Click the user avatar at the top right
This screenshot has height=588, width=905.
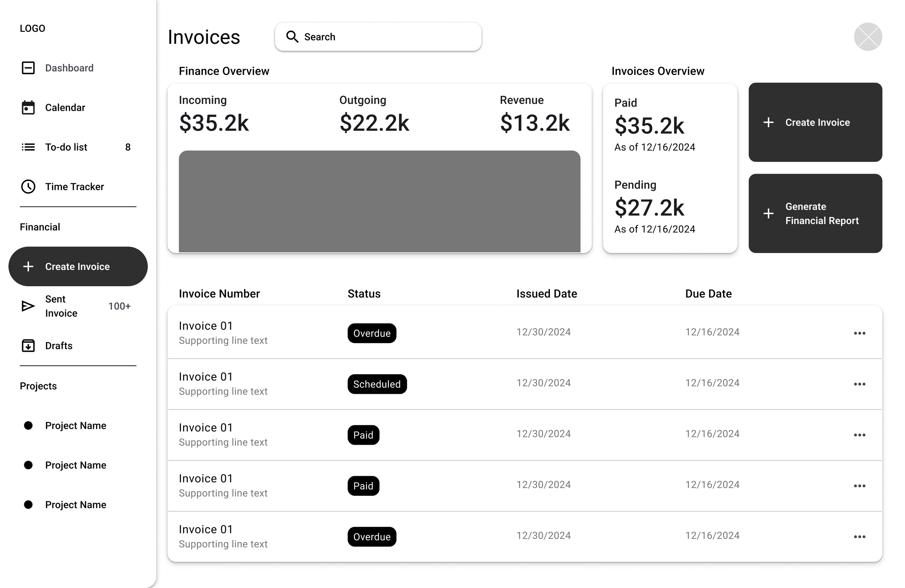[868, 37]
